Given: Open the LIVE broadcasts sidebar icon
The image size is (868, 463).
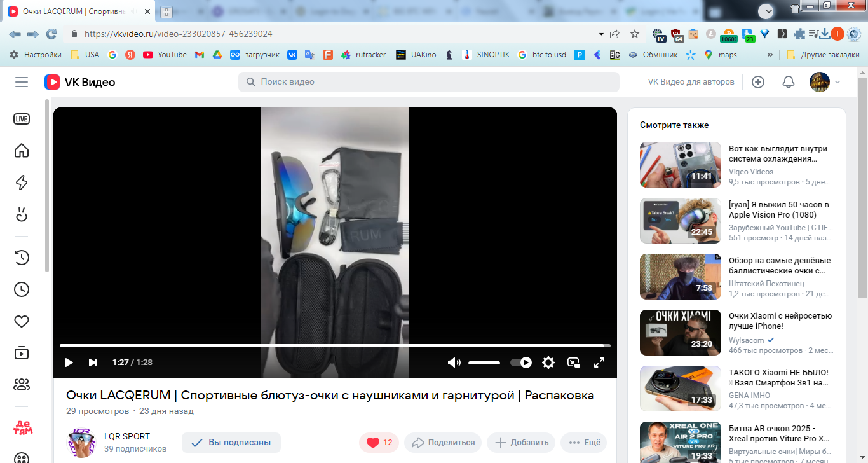Looking at the screenshot, I should 22,119.
